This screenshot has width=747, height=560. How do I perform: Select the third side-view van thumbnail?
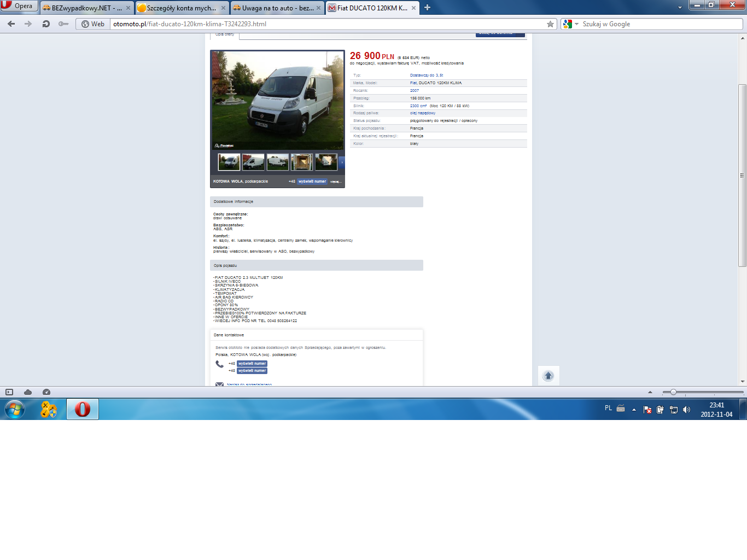click(x=278, y=162)
